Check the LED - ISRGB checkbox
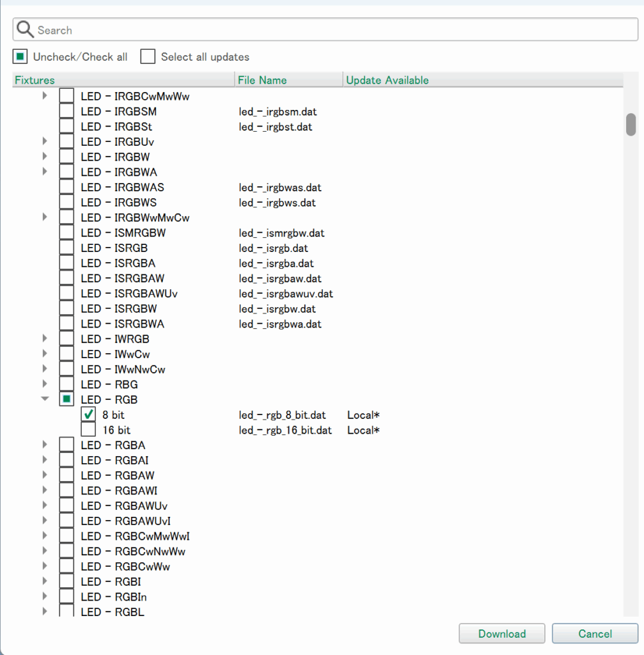644x655 pixels. [x=67, y=248]
